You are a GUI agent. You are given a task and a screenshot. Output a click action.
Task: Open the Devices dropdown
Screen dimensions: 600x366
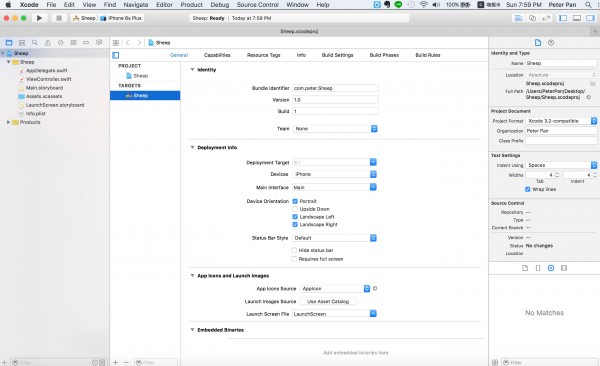(334, 174)
